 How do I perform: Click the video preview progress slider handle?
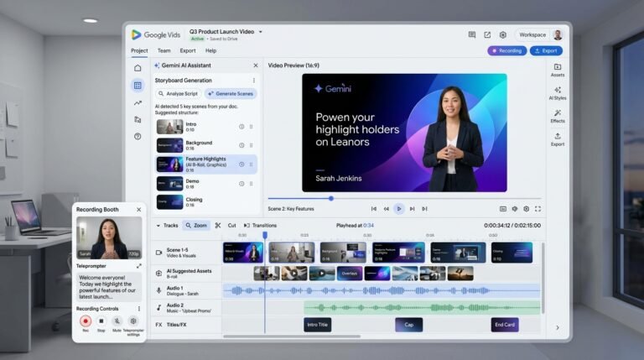(331, 199)
